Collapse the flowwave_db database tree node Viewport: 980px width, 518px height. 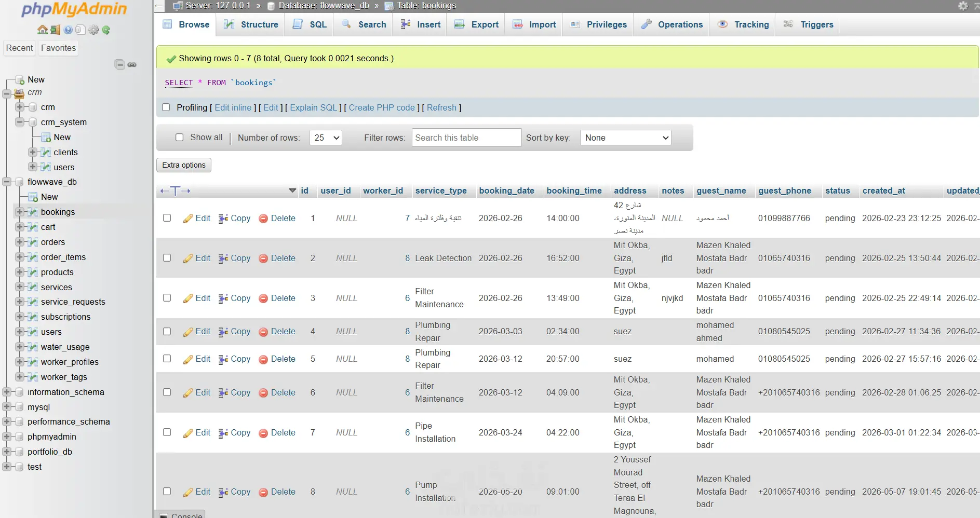click(7, 182)
